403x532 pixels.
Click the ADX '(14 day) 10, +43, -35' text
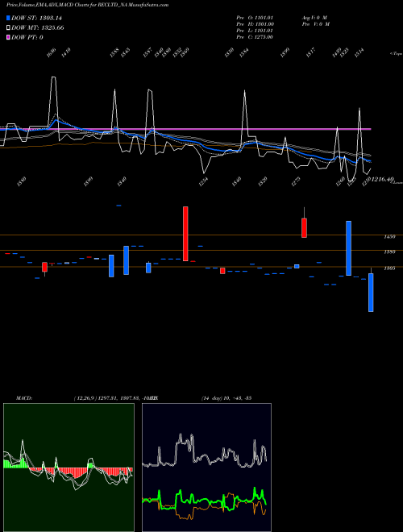click(226, 398)
